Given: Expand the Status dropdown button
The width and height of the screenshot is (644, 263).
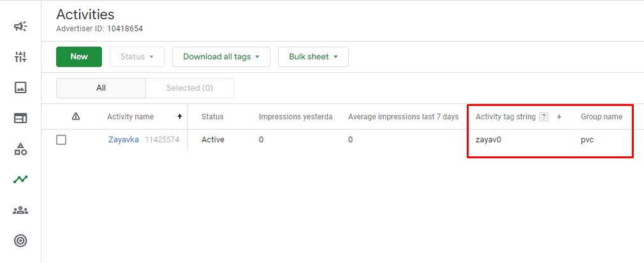Looking at the screenshot, I should click(x=137, y=57).
